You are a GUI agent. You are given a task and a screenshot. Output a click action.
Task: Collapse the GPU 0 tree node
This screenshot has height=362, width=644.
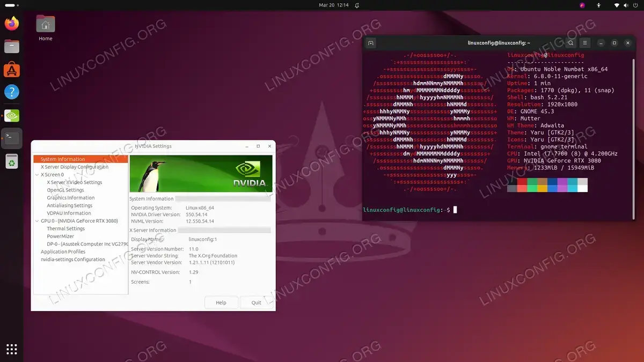pos(37,221)
